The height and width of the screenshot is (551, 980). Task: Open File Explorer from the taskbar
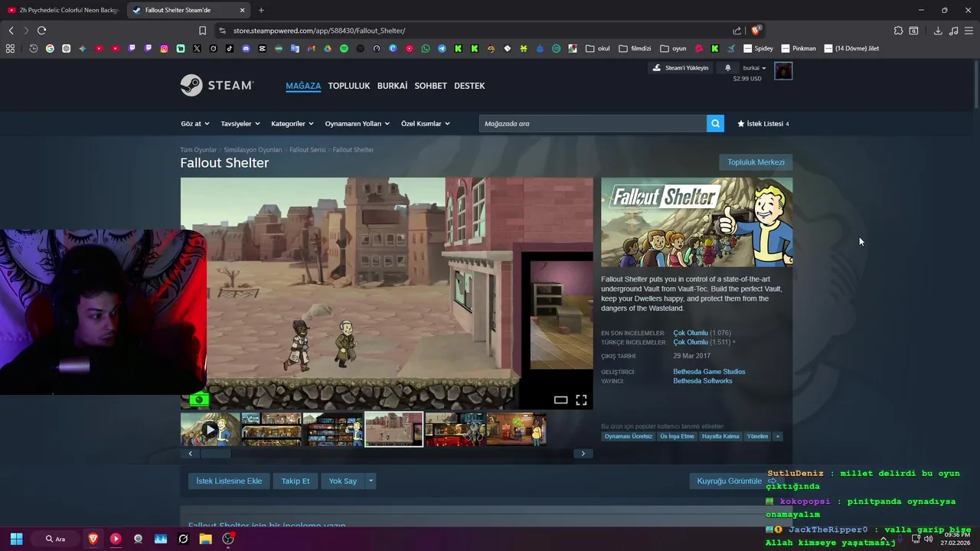click(x=205, y=539)
